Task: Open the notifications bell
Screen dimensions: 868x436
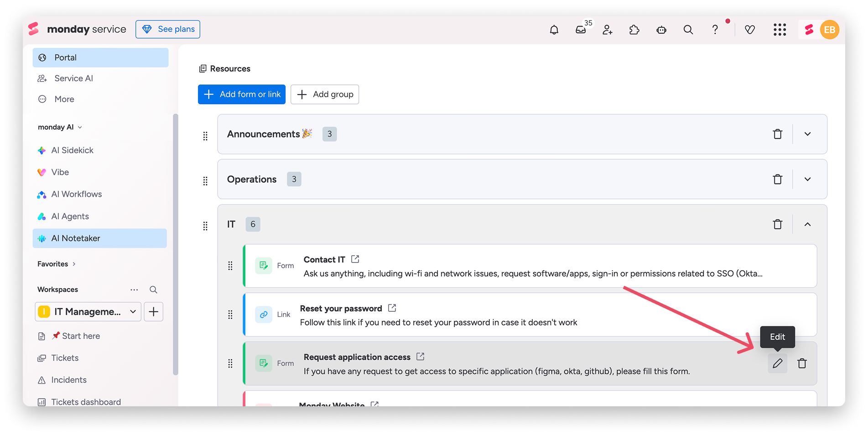Action: 554,30
